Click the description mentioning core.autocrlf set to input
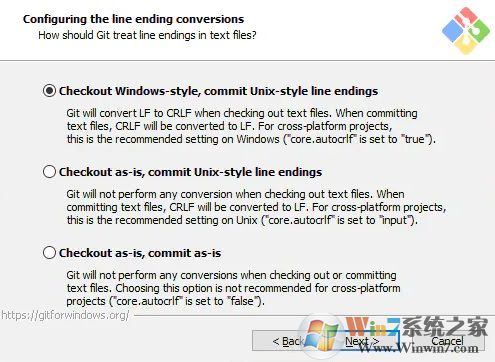This screenshot has height=362, width=495. point(256,207)
